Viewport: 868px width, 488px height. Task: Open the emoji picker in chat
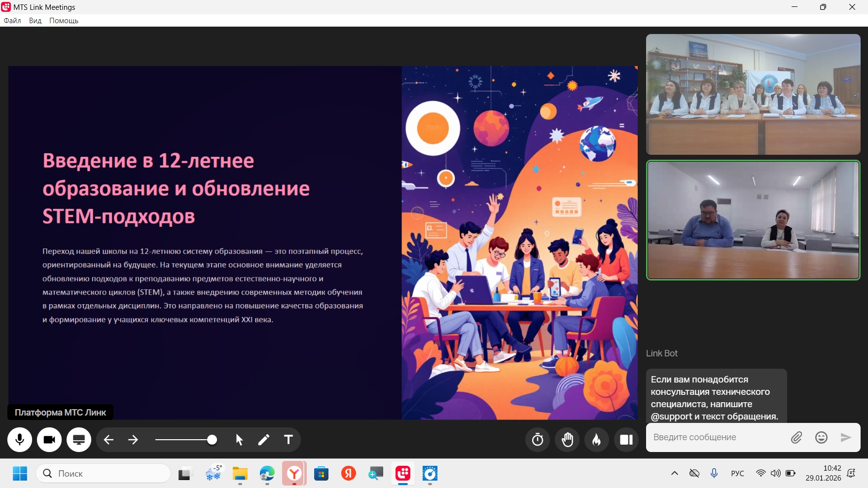(821, 437)
